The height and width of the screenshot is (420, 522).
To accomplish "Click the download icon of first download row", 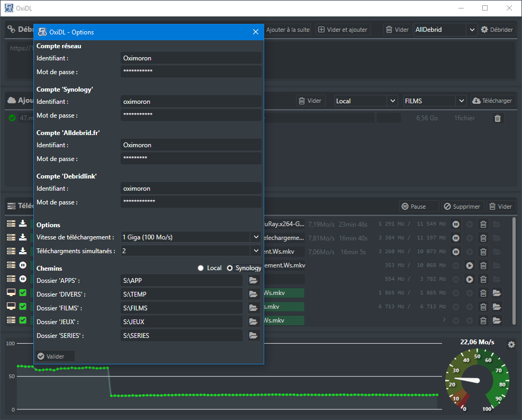I will tap(23, 224).
